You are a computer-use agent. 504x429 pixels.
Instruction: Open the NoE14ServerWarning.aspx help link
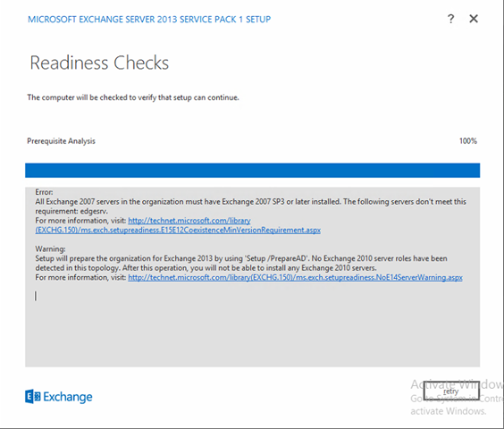pos(295,278)
